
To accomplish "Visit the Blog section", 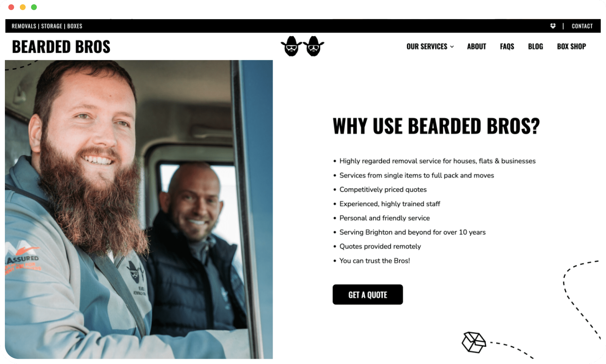I will click(x=535, y=47).
